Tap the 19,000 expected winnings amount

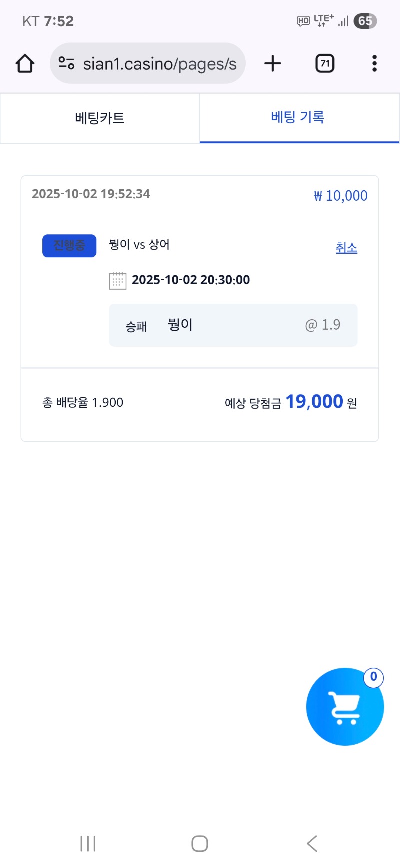pyautogui.click(x=314, y=402)
